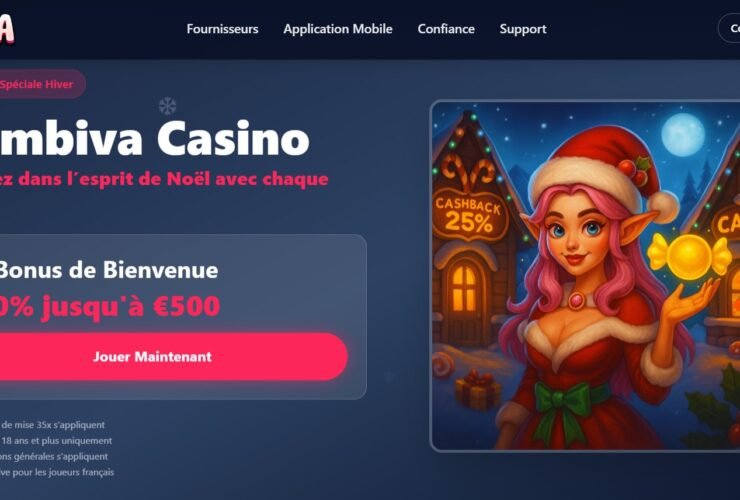Click the joueurs français notice line
The height and width of the screenshot is (500, 740).
pyautogui.click(x=57, y=472)
